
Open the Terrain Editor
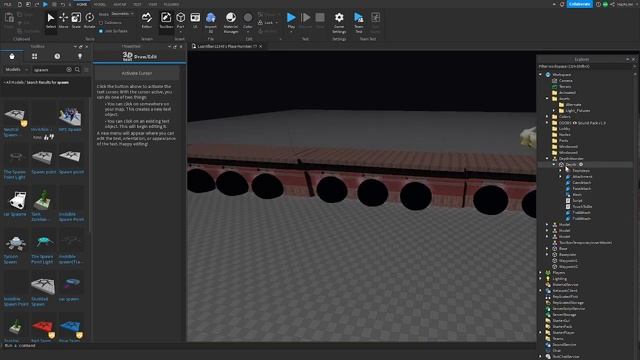click(x=147, y=21)
